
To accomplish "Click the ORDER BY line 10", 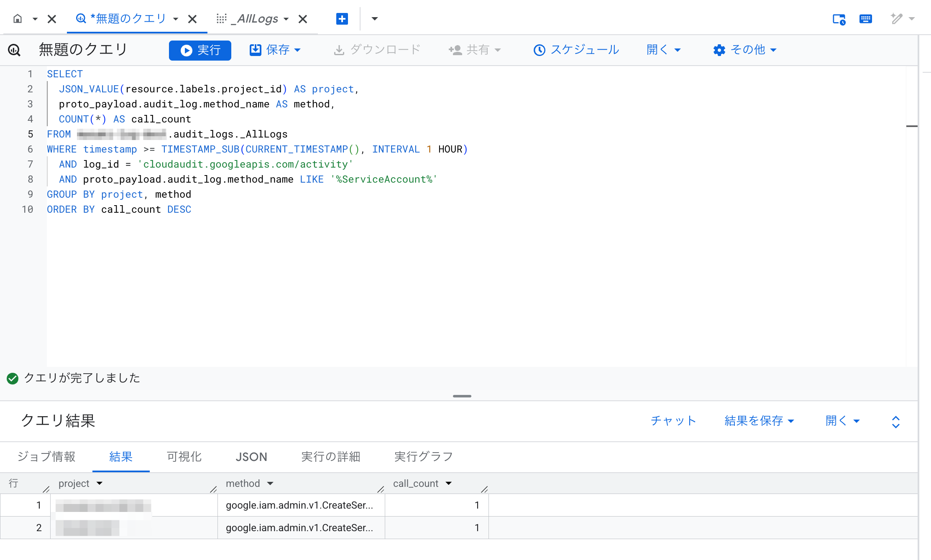I will tap(119, 209).
